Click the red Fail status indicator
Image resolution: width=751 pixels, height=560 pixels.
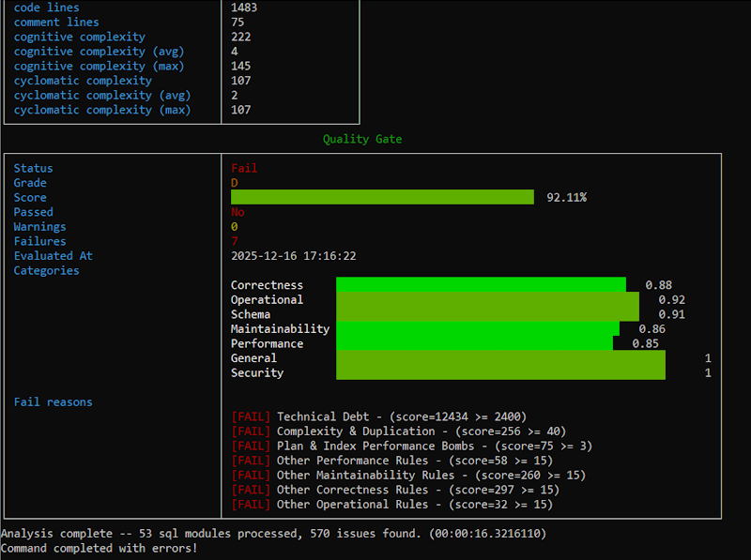243,168
